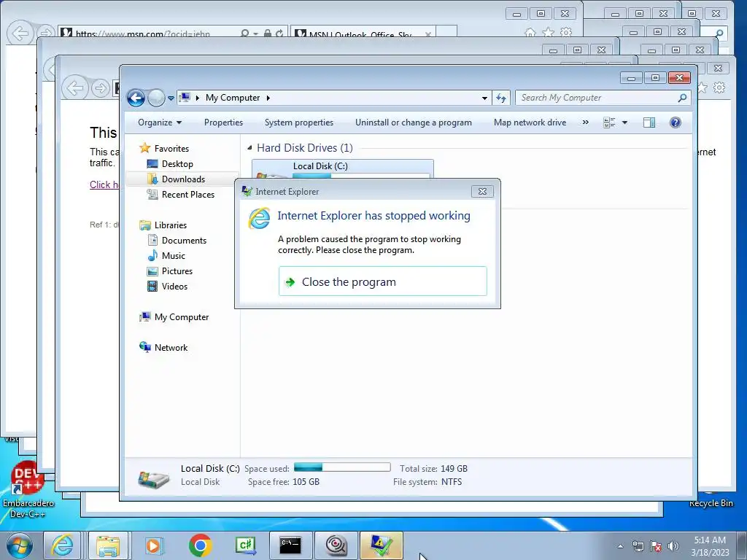Screen dimensions: 747x560
Task: Open the Organize menu
Action: [160, 122]
